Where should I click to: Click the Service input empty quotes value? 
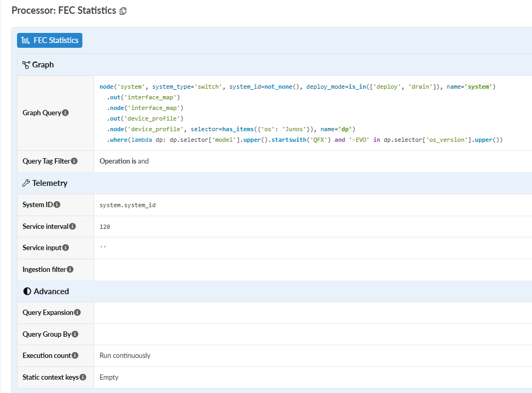point(103,247)
